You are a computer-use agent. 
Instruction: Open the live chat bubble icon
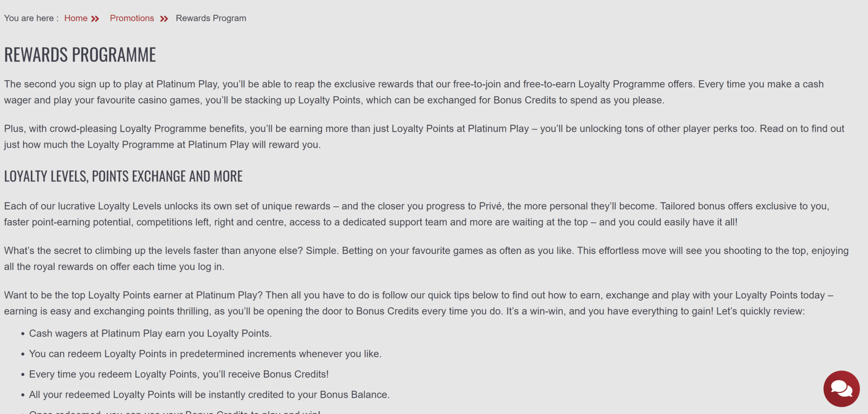(841, 388)
